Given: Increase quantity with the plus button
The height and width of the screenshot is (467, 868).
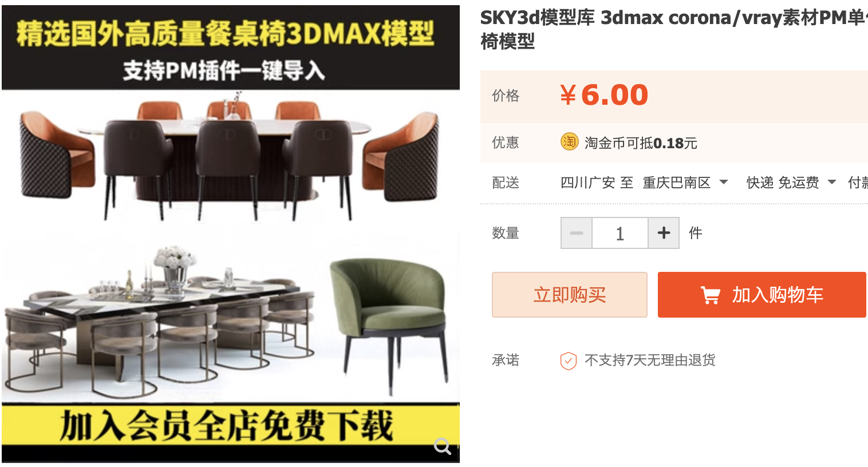Looking at the screenshot, I should [x=664, y=233].
